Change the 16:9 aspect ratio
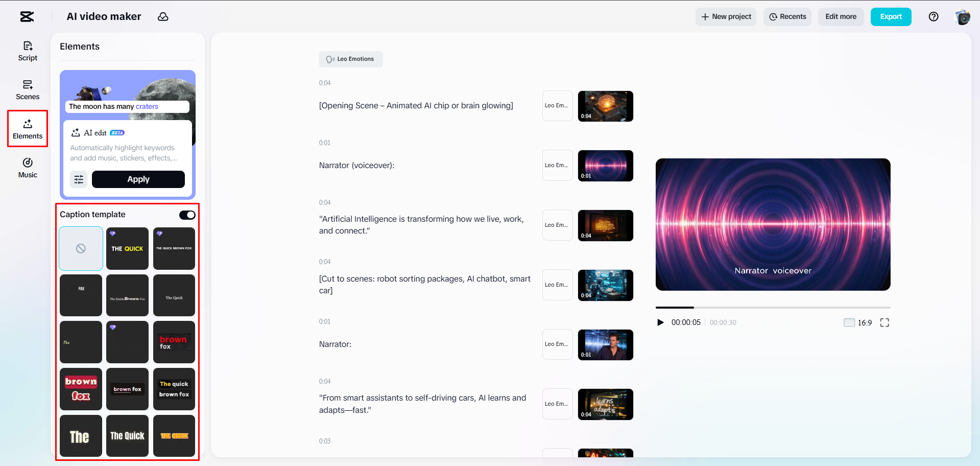The image size is (980, 466). [858, 322]
